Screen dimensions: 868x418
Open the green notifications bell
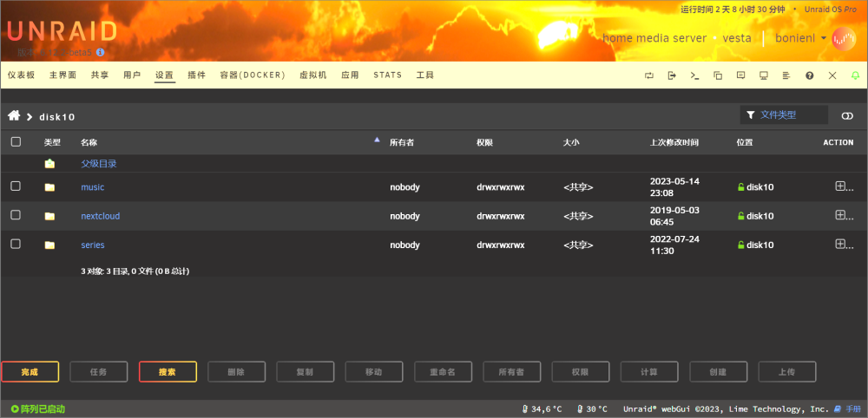point(855,75)
